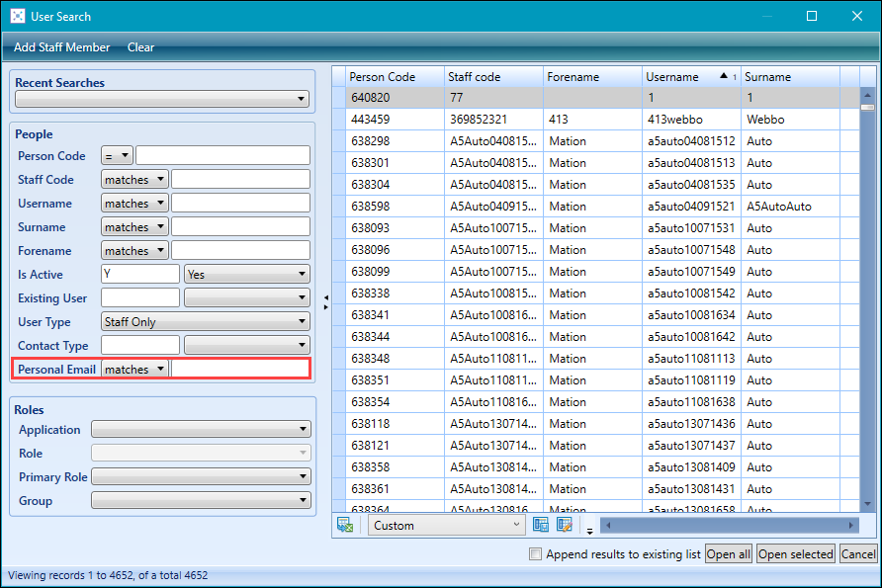Click the Person Code input field
The image size is (882, 588).
point(222,156)
